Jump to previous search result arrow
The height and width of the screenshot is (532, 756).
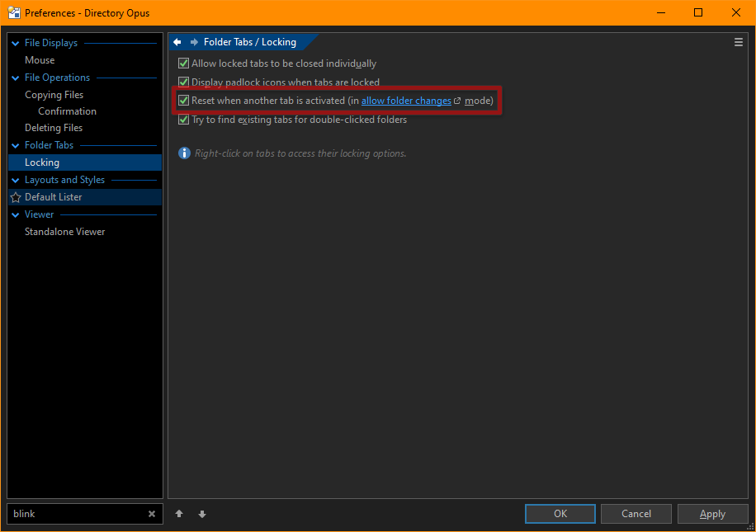[179, 514]
